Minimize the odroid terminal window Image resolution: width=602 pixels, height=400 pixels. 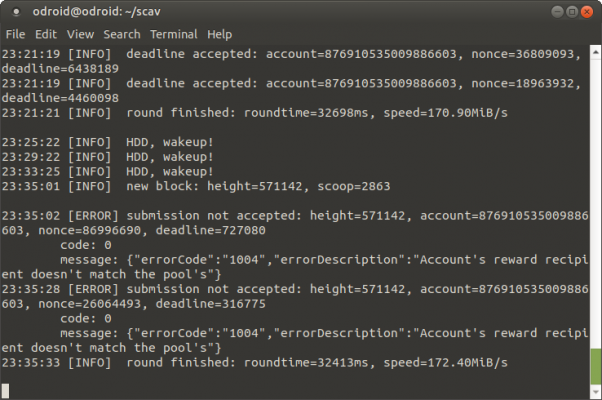[557, 12]
